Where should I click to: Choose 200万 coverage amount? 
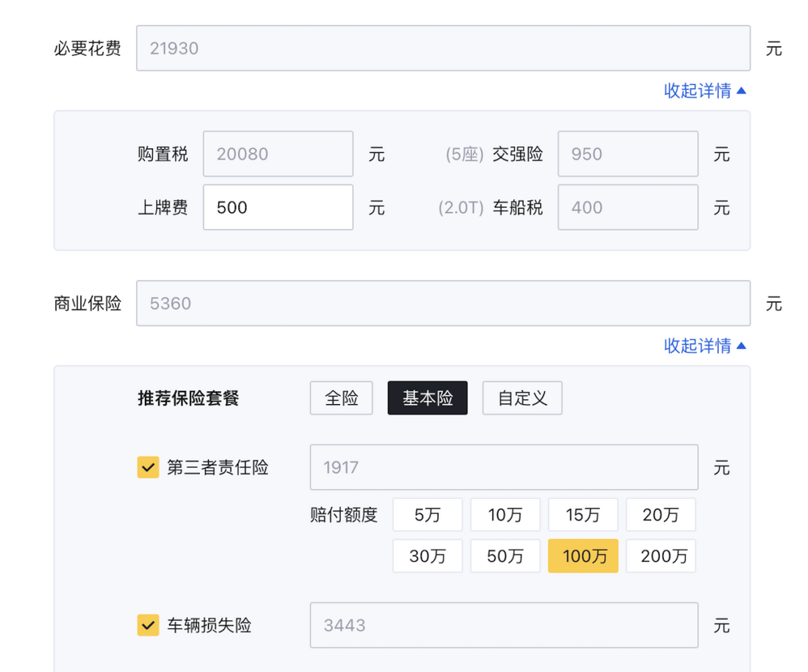click(661, 556)
